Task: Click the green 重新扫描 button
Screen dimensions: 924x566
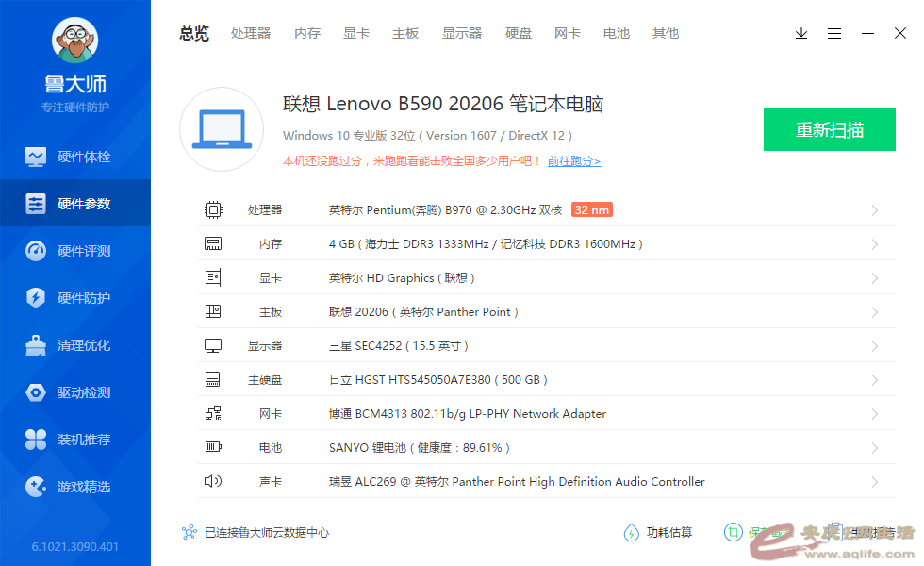Action: coord(829,130)
